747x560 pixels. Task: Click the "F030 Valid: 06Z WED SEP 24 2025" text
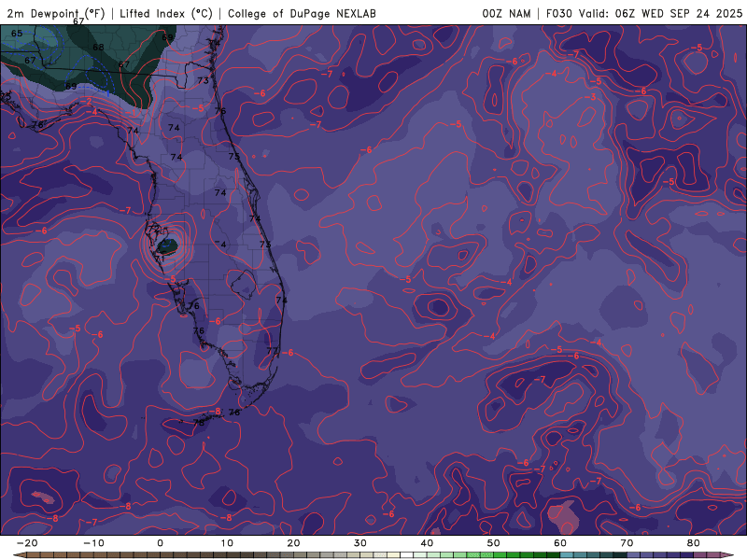click(x=644, y=13)
